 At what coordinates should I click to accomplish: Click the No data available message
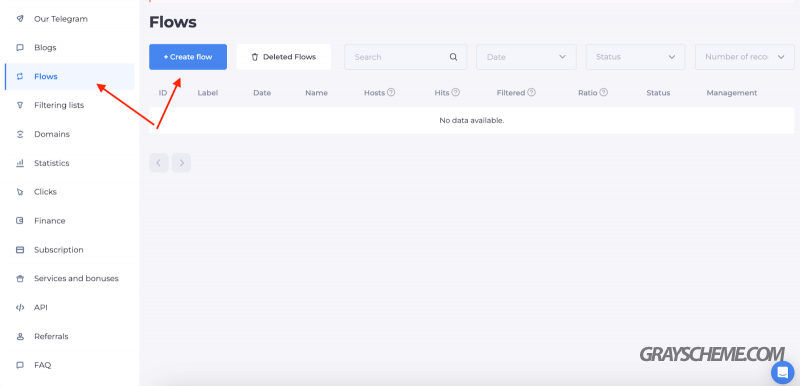[x=471, y=120]
